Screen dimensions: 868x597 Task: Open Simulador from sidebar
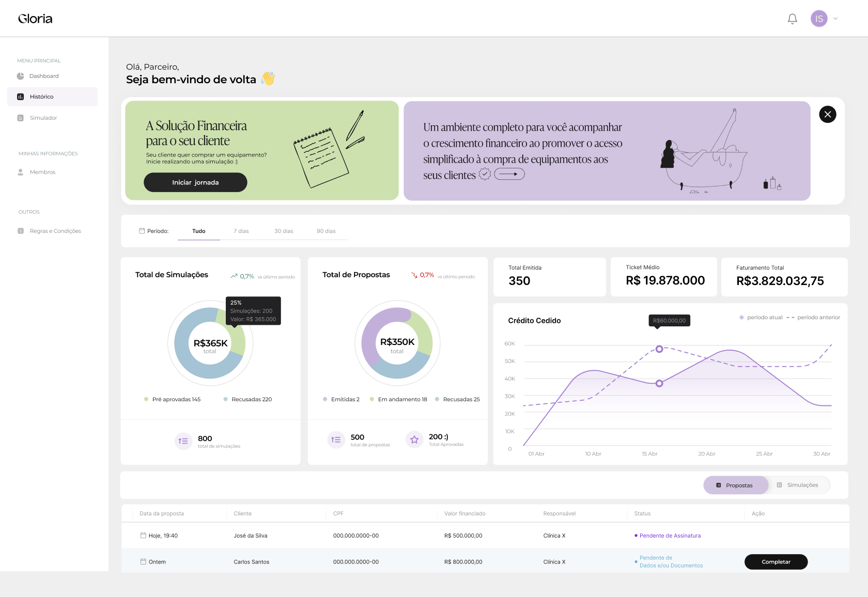(43, 118)
